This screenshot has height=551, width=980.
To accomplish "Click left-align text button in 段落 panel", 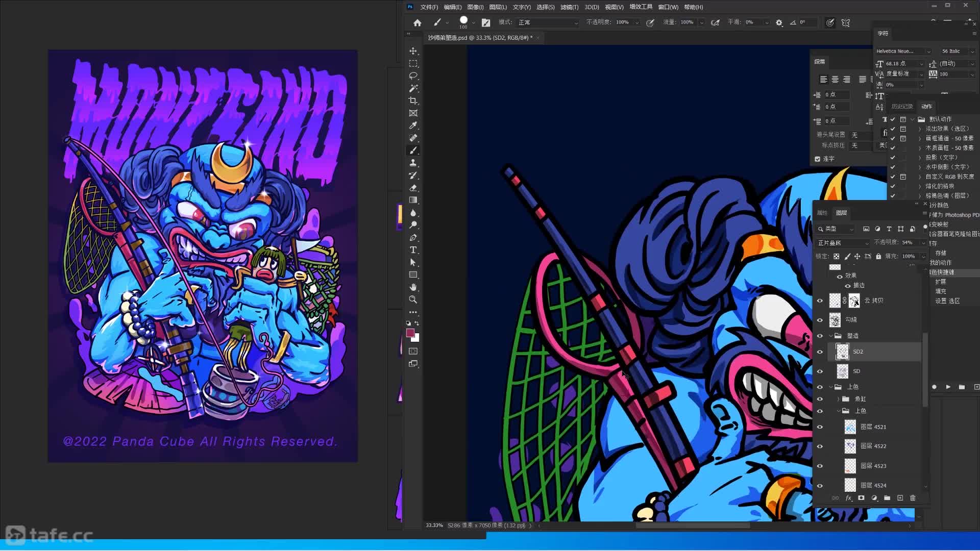I will point(823,80).
